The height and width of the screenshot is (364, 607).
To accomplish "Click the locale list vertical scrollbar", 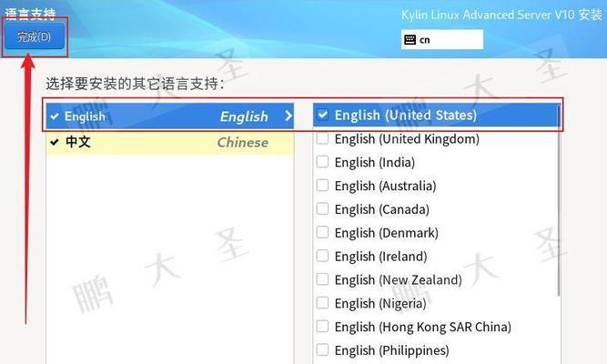I will 559,200.
